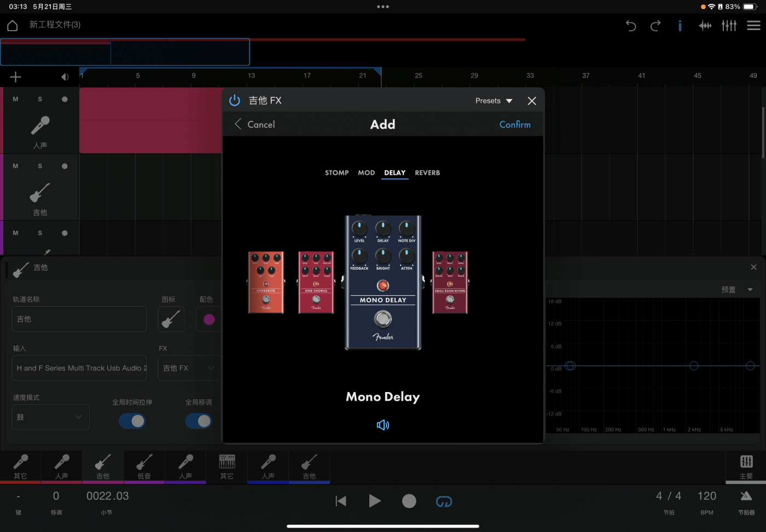Open the input device dropdown field
The image size is (766, 532).
[x=79, y=368]
